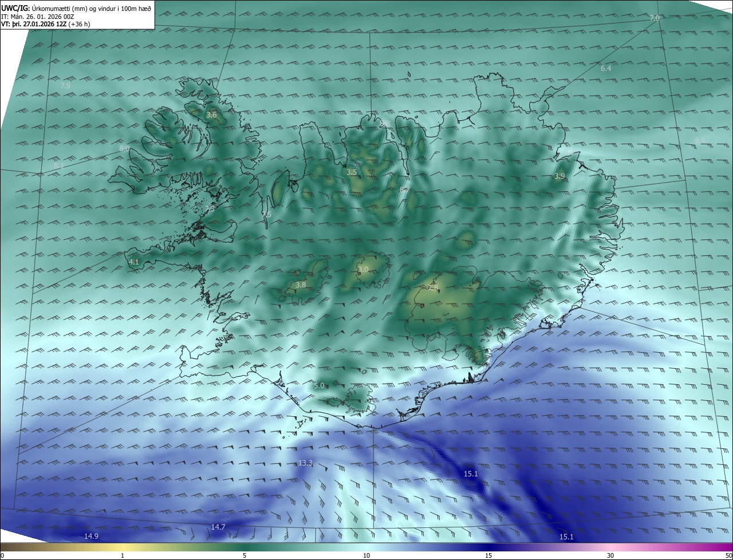Screen dimensions: 733x560
Task: Click the 8.1 value label off the west coast
Action: tap(59, 166)
